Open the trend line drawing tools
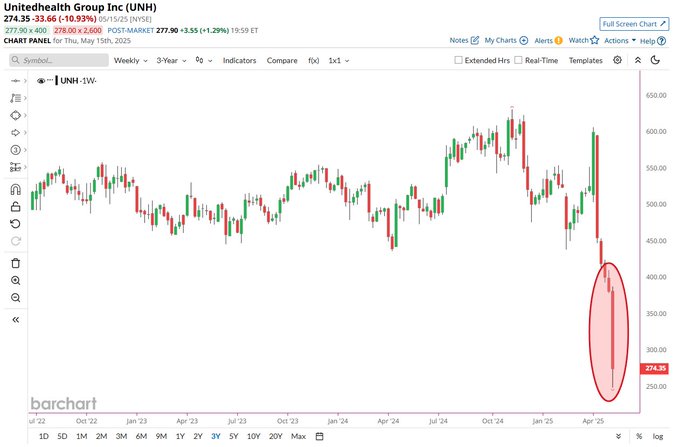The width and height of the screenshot is (680, 447). click(x=15, y=98)
